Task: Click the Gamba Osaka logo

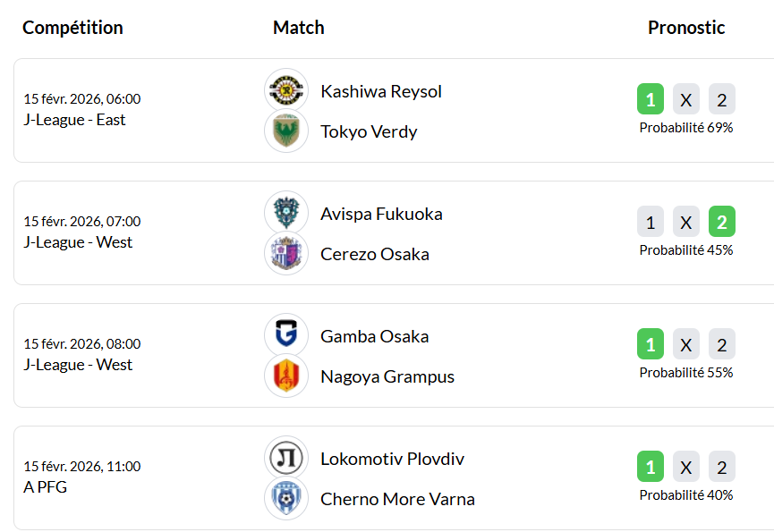Action: (286, 335)
